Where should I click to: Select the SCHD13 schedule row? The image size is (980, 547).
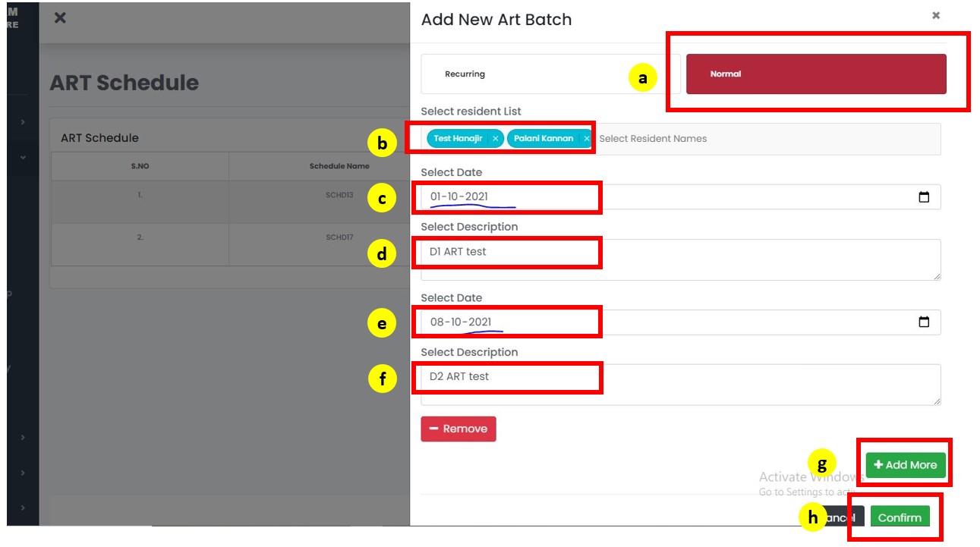point(228,201)
